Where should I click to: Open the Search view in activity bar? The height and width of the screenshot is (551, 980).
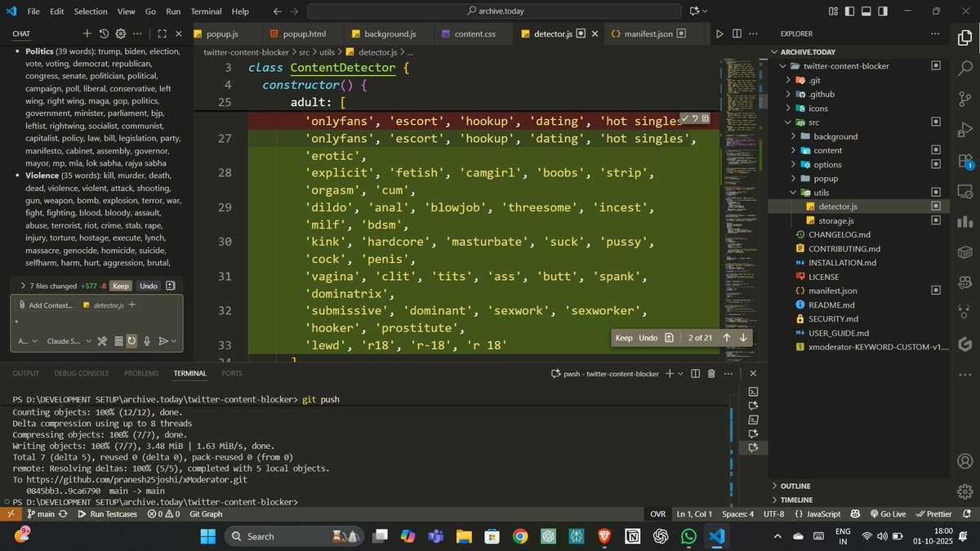click(x=964, y=68)
